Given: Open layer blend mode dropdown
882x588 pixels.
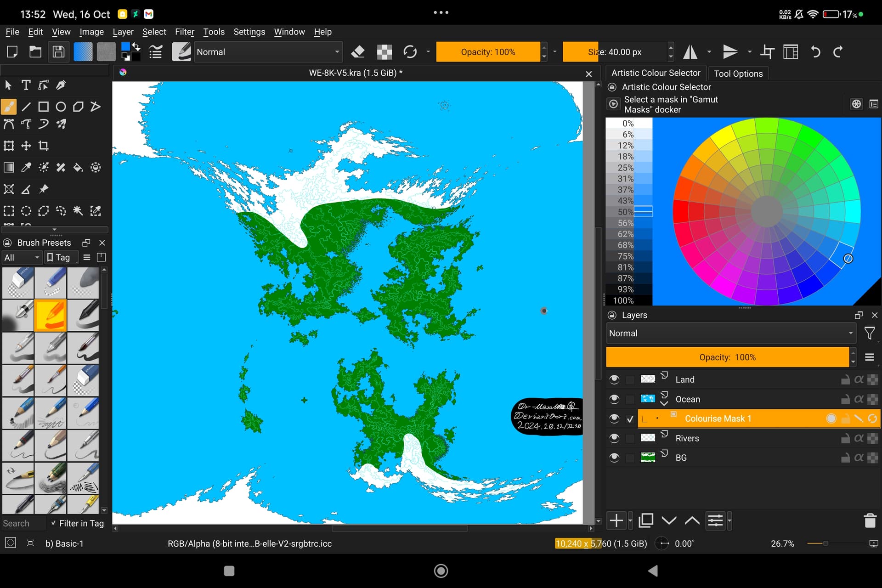Looking at the screenshot, I should (730, 334).
